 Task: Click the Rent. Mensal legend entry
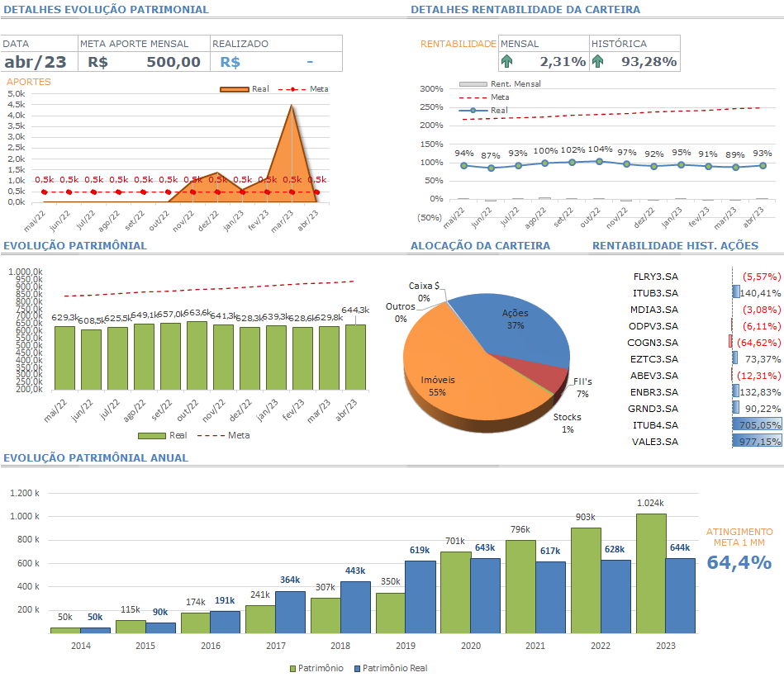500,84
